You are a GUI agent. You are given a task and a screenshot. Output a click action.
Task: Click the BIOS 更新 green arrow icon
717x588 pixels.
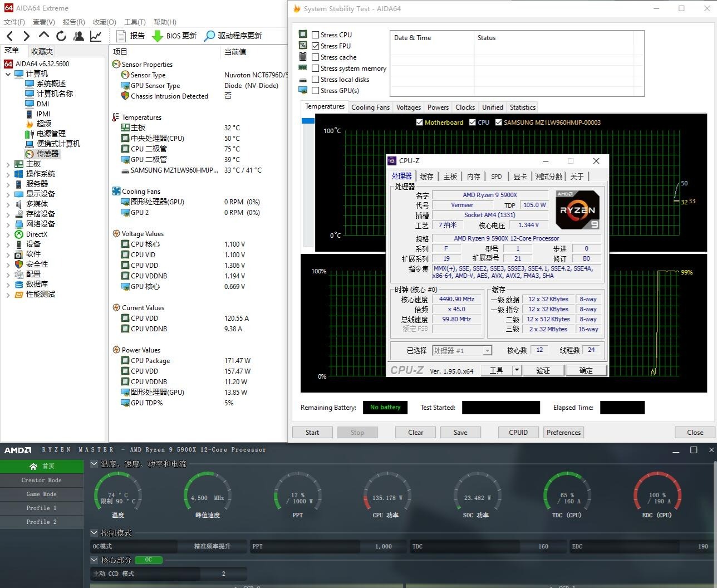(x=158, y=36)
